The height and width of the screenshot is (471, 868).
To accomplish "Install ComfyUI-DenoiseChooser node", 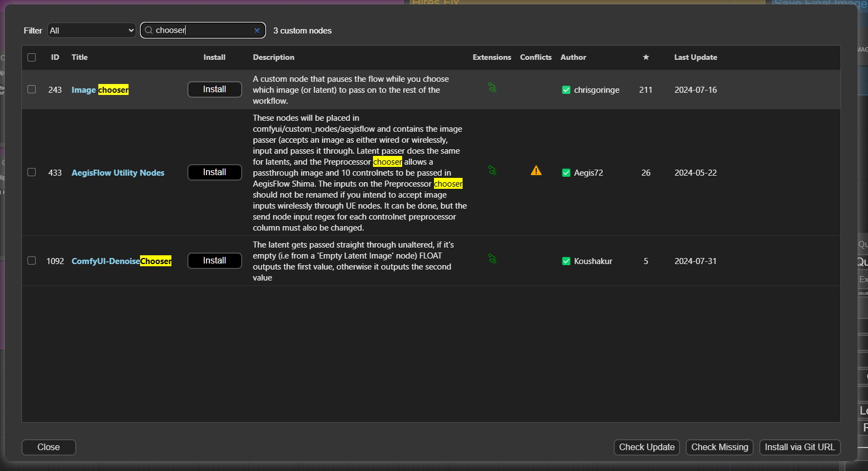I will (215, 261).
